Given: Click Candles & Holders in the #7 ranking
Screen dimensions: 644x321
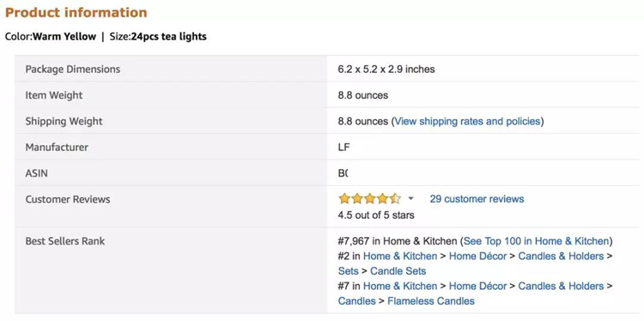Looking at the screenshot, I should click(x=561, y=286).
